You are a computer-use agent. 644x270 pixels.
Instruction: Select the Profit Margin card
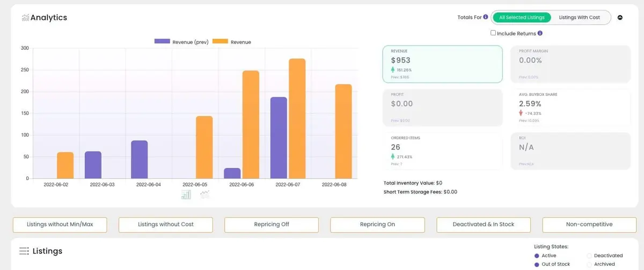[571, 64]
